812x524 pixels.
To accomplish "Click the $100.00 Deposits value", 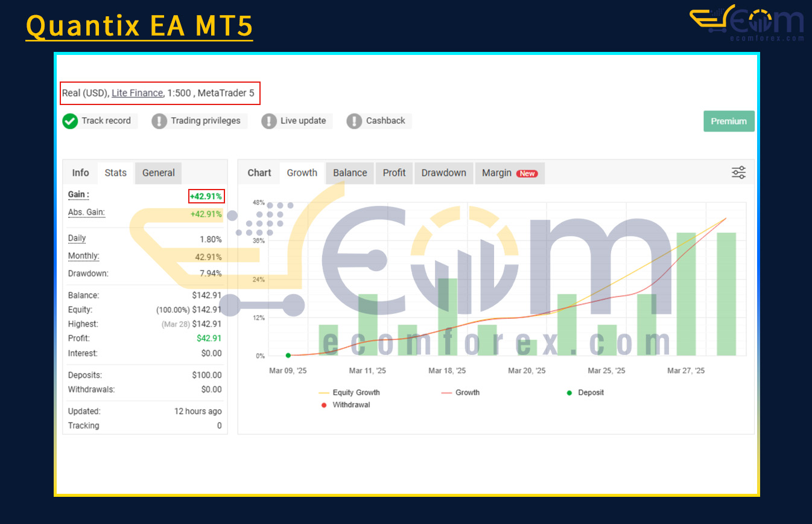I will pyautogui.click(x=207, y=375).
